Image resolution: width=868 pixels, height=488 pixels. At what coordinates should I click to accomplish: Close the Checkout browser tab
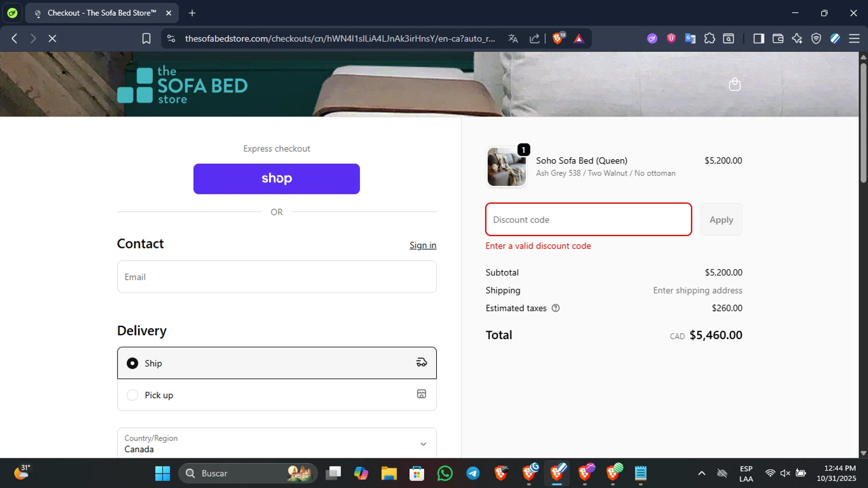click(168, 13)
